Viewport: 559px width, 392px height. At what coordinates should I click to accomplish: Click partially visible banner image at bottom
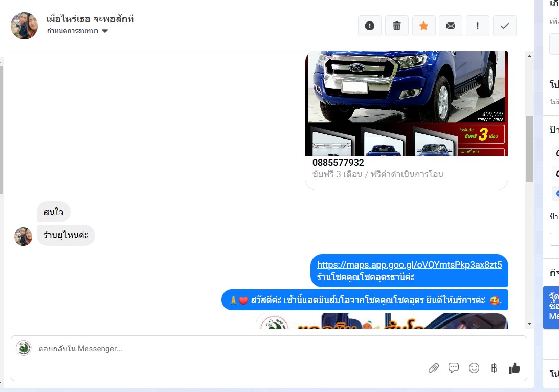click(382, 321)
